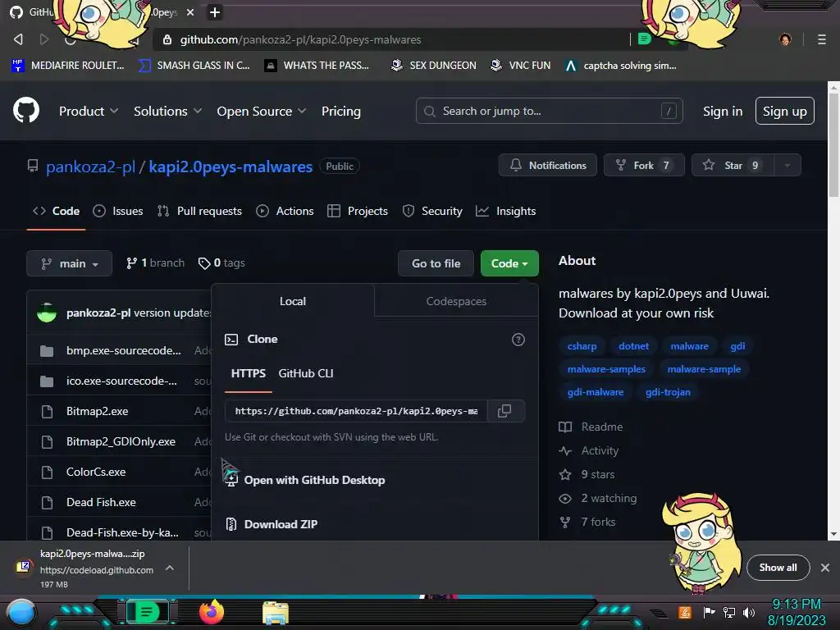Click the Bitmap2.exe file icon
The width and height of the screenshot is (840, 630).
(47, 412)
